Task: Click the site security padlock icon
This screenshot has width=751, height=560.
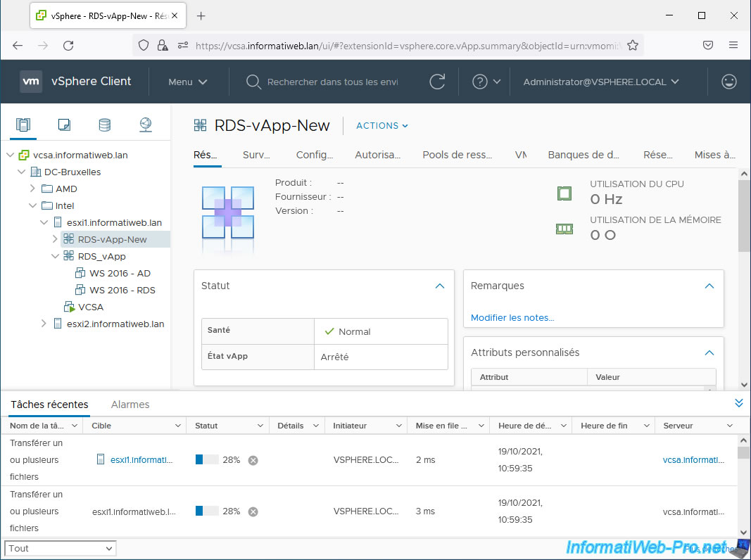Action: (x=163, y=46)
